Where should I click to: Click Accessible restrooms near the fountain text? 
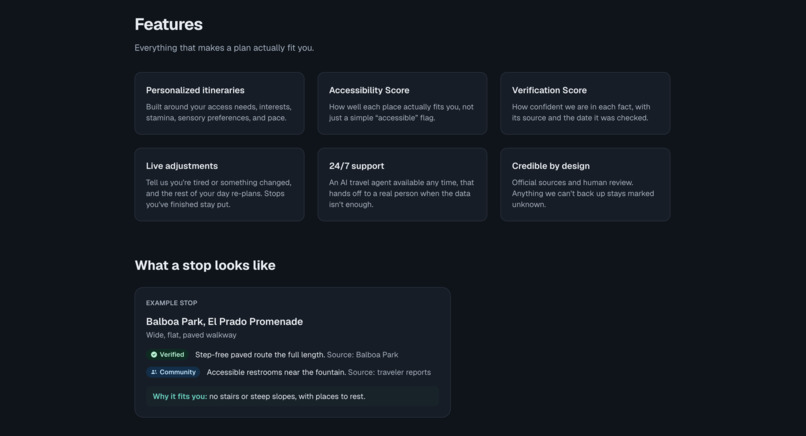(x=276, y=372)
